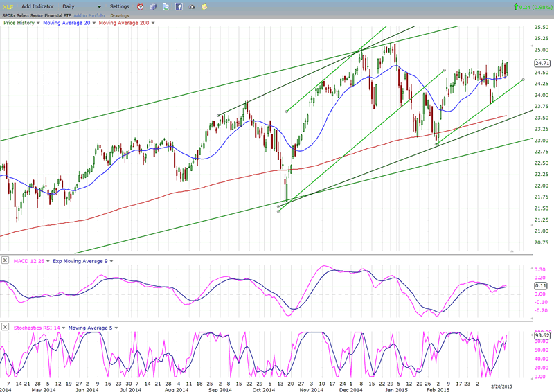Expand Exp Moving Average 9 dropdown

(x=111, y=262)
